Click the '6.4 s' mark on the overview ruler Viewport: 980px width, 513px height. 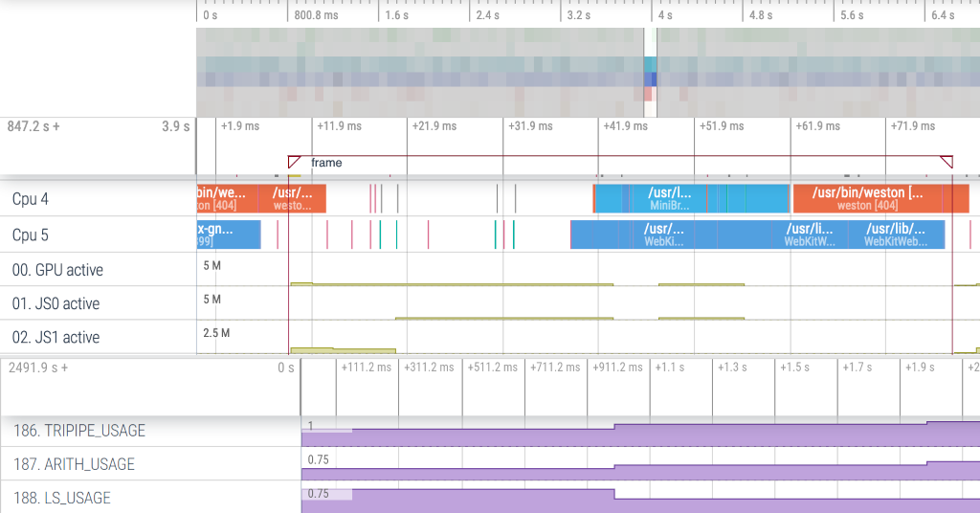(943, 15)
